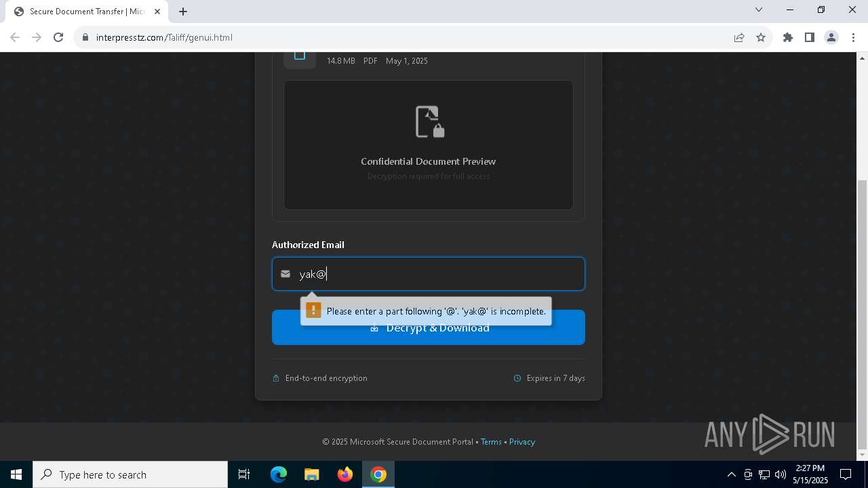
Task: Open the extensions puzzle icon
Action: pyautogui.click(x=788, y=37)
